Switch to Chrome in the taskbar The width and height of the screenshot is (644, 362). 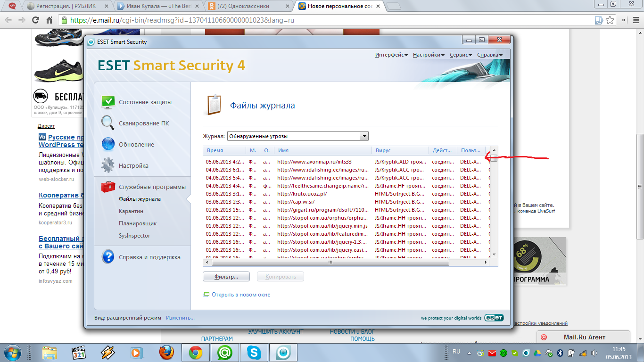coord(196,353)
